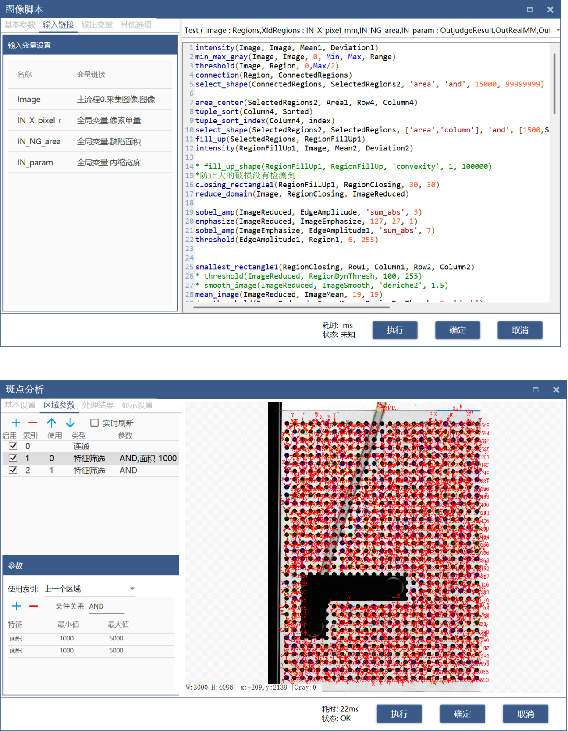
Task: Click code line 28 mean_image
Action: 289,295
